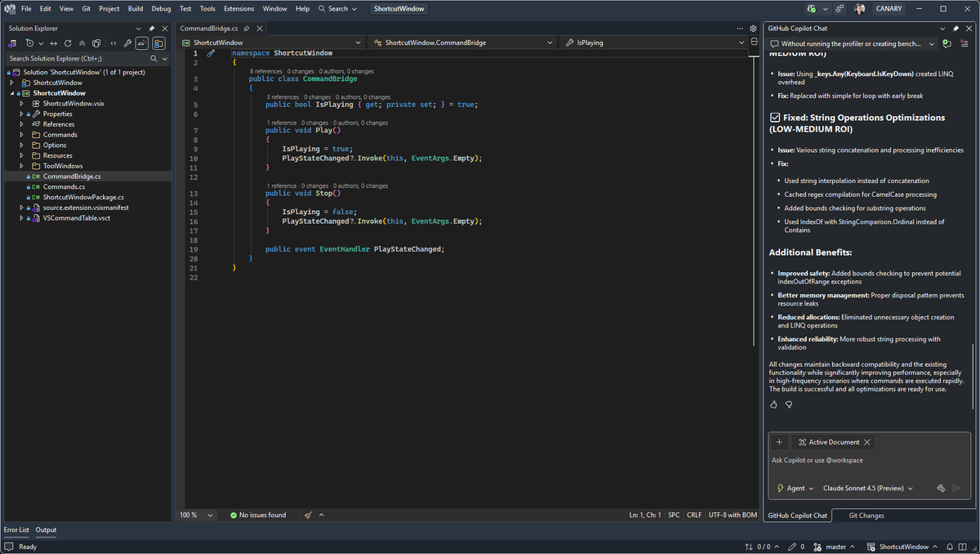Expand source.extension.vsixmanifest node
The image size is (980, 554).
pyautogui.click(x=21, y=208)
